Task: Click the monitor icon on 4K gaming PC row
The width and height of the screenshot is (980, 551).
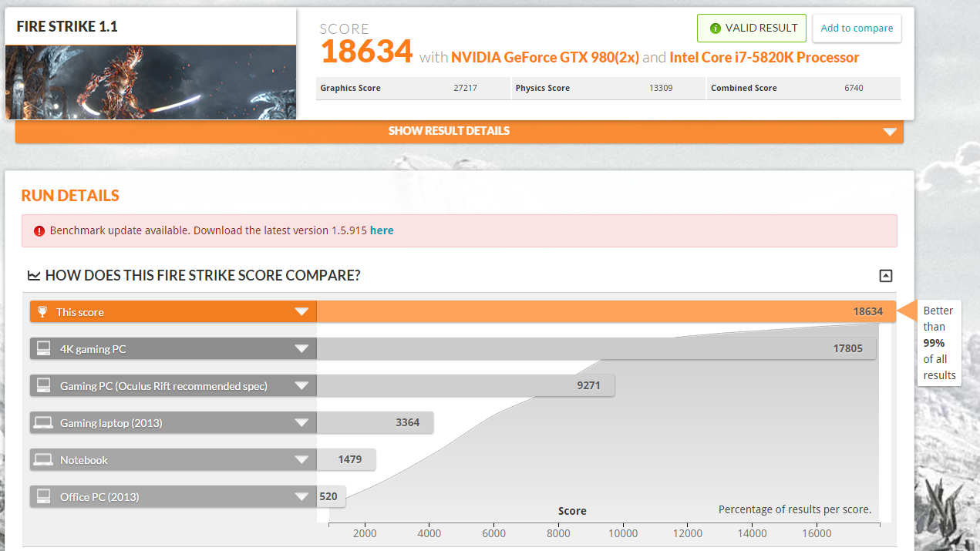Action: click(x=42, y=348)
